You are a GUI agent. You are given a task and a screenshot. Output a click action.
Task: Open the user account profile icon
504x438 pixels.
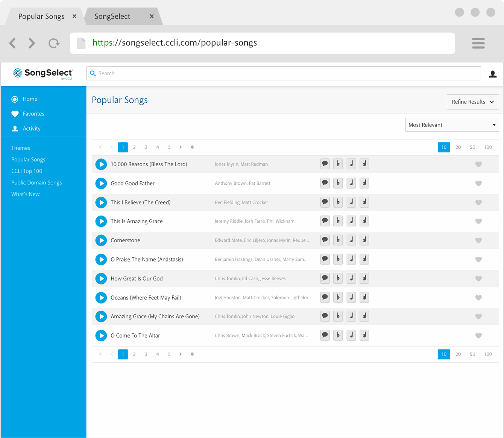pyautogui.click(x=493, y=74)
